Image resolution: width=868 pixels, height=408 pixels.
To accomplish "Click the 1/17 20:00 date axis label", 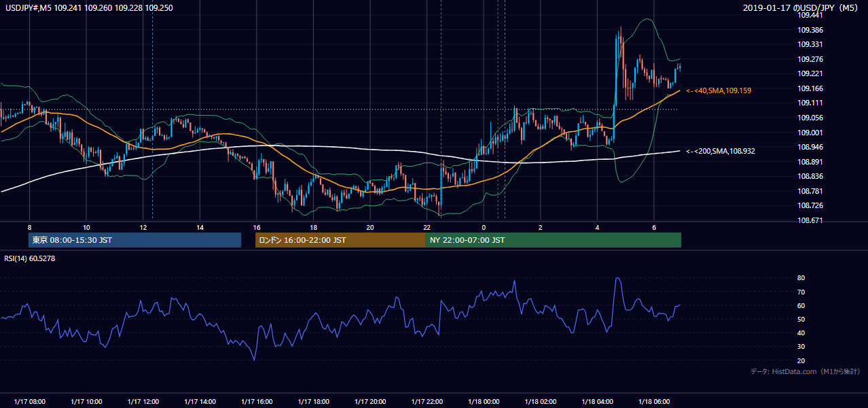I will pos(370,402).
